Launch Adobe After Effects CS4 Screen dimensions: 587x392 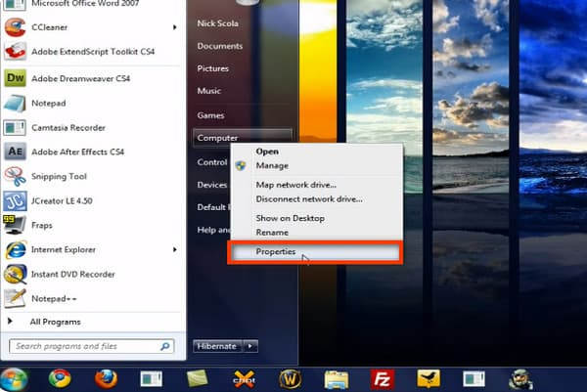pyautogui.click(x=90, y=152)
